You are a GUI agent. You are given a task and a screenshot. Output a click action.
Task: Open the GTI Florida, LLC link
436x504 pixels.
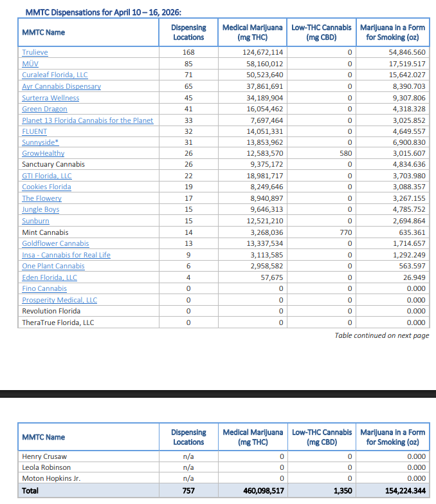click(x=47, y=176)
